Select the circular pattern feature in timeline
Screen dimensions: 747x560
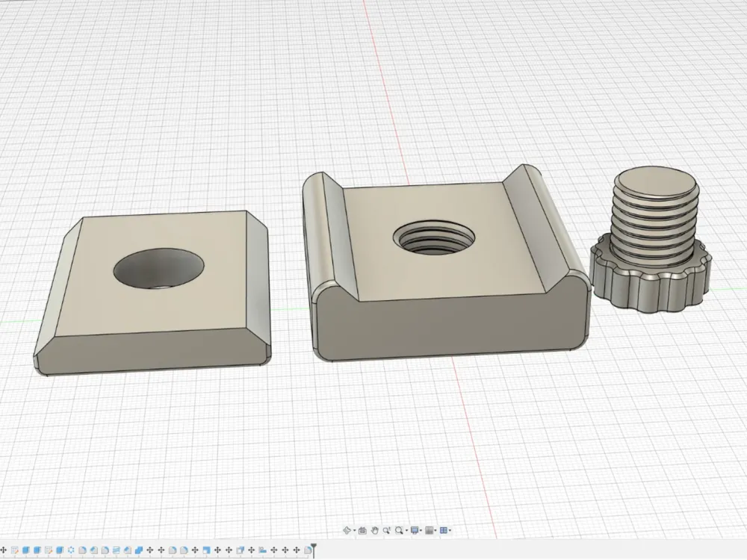coord(71,550)
